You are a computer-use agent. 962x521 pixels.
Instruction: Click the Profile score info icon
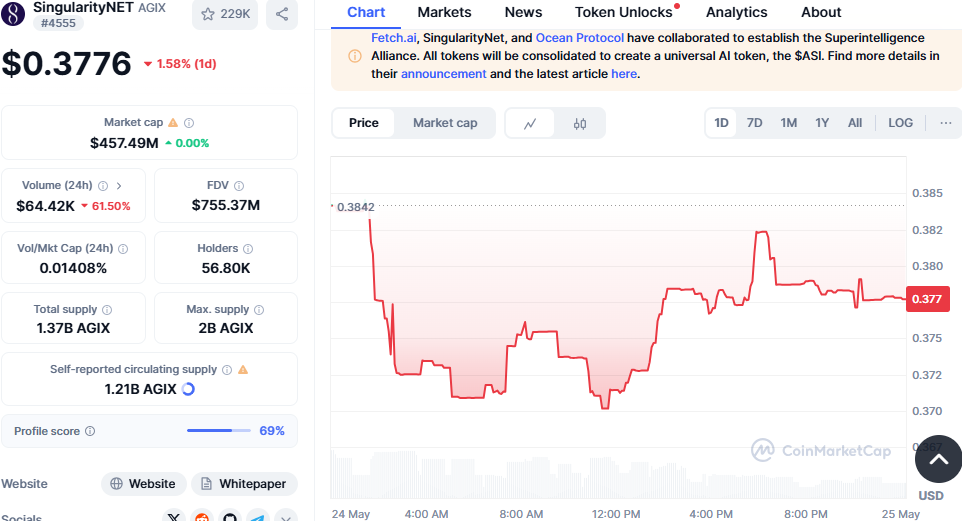pos(90,431)
